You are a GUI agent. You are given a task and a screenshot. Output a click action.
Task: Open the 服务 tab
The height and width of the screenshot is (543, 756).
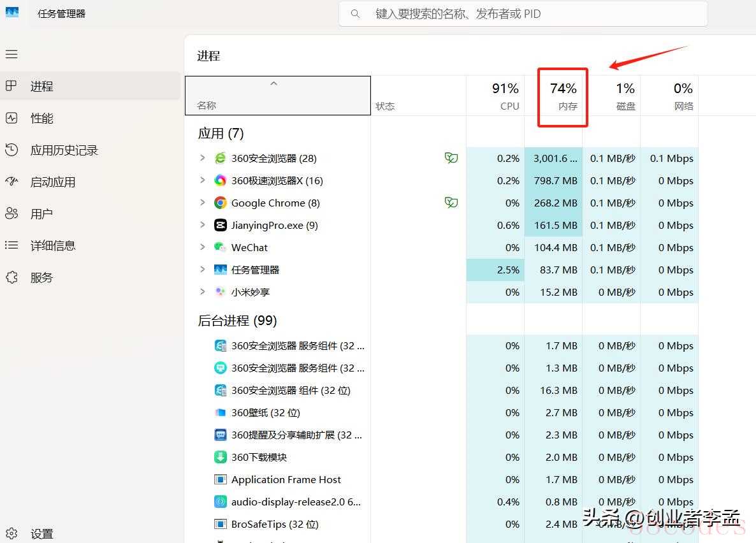[x=91, y=277]
